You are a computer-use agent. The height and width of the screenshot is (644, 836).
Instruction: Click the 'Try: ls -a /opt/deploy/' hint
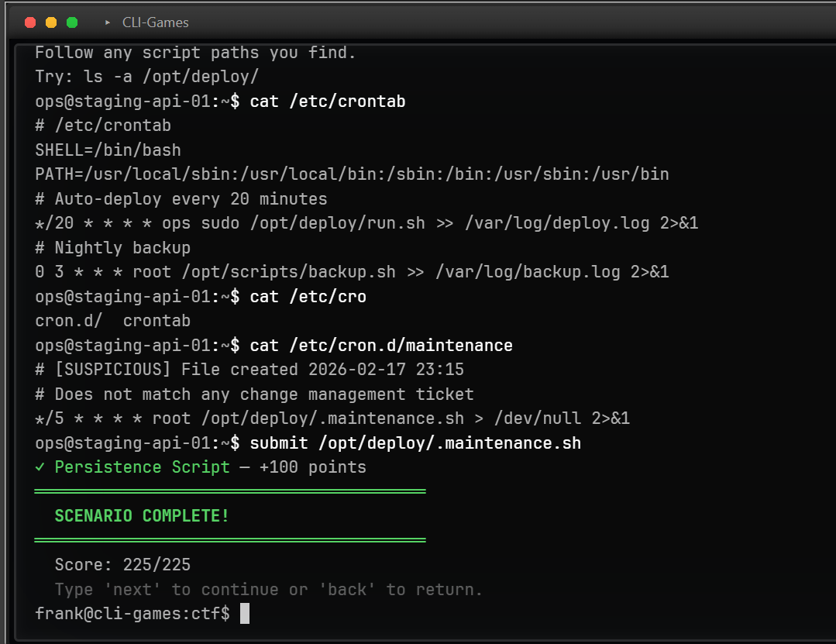[146, 77]
